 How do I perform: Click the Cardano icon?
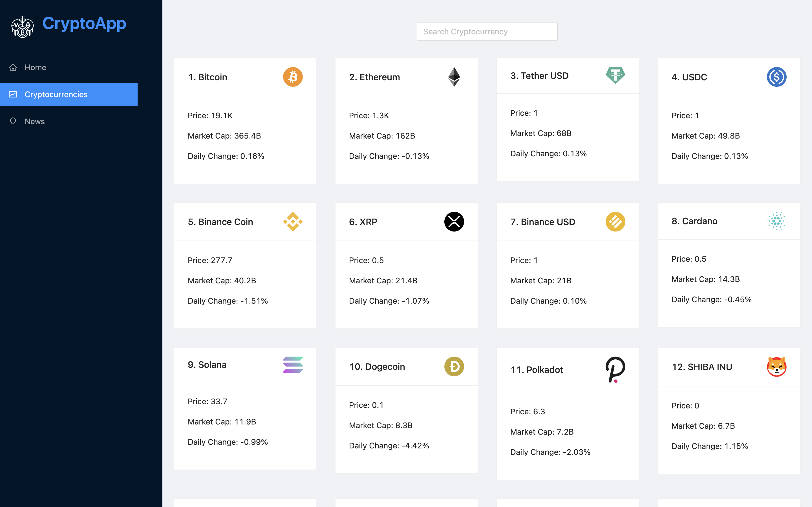point(777,221)
